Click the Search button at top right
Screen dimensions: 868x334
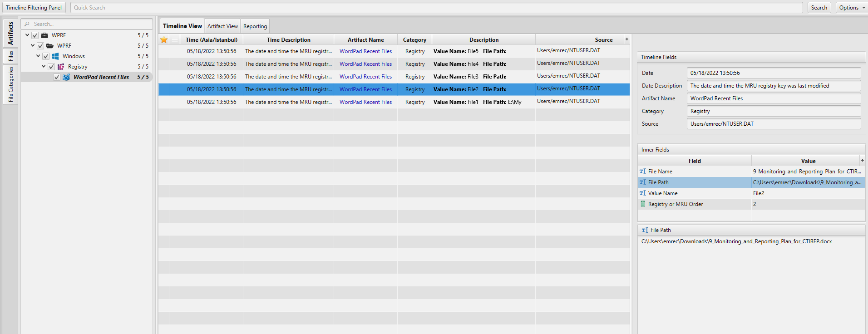(x=819, y=8)
